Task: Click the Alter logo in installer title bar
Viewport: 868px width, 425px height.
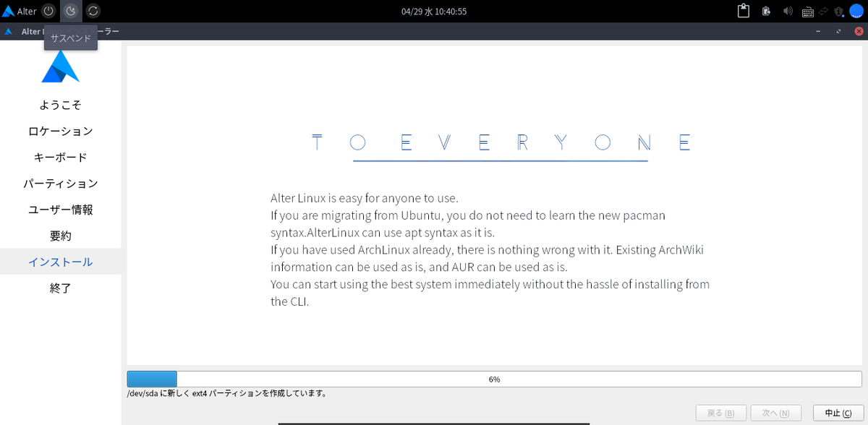Action: point(9,32)
